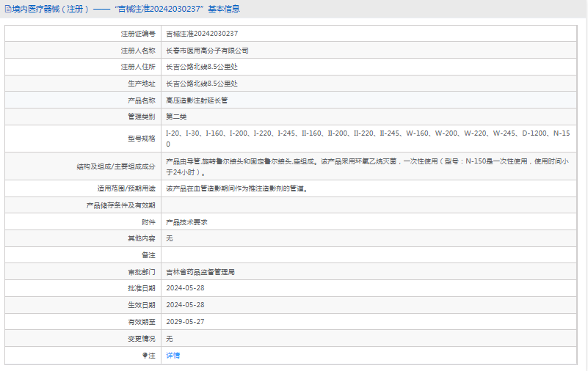Click the 其他内容 label
Screen dimensions: 588x371
point(142,238)
